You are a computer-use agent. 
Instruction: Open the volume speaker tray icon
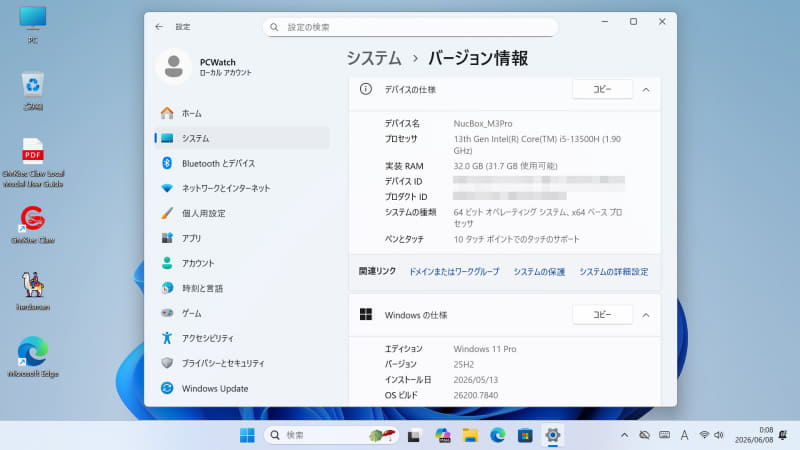point(719,435)
